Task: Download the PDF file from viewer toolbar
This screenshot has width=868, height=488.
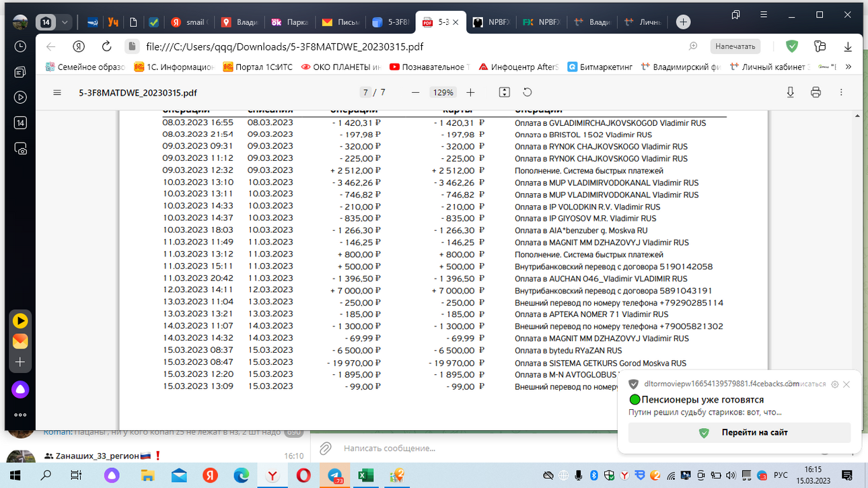Action: (x=791, y=92)
